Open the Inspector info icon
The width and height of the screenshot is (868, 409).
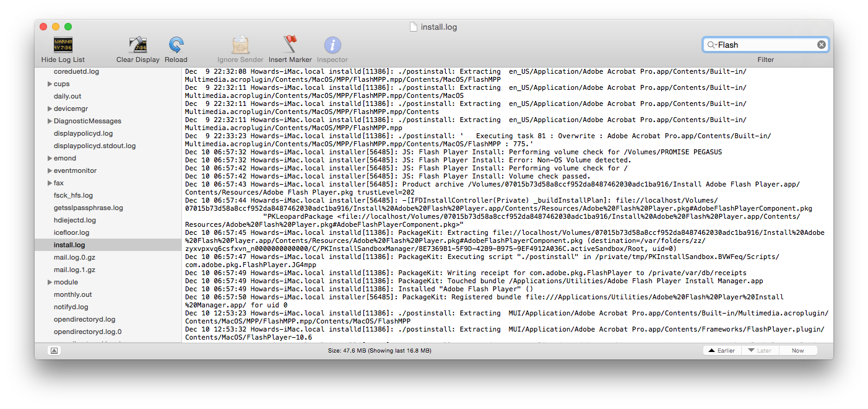(332, 45)
